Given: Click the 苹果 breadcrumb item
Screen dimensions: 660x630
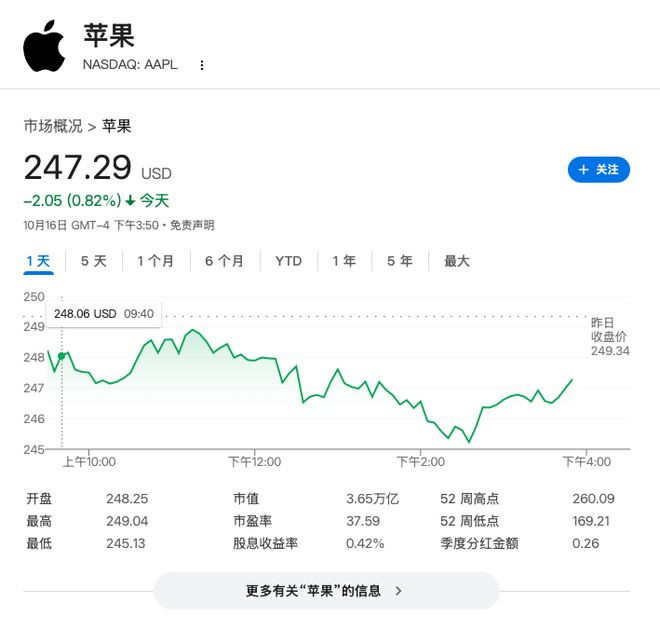Looking at the screenshot, I should (117, 126).
